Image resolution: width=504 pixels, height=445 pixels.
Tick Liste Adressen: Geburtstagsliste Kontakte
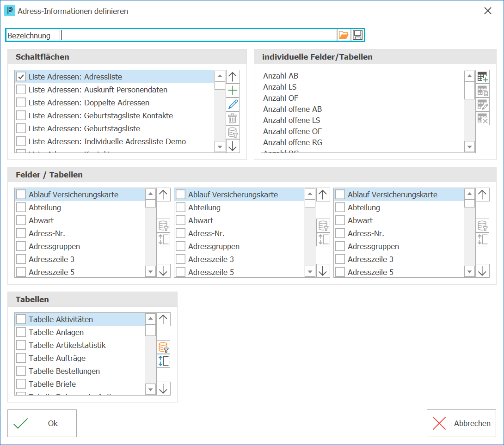click(21, 116)
